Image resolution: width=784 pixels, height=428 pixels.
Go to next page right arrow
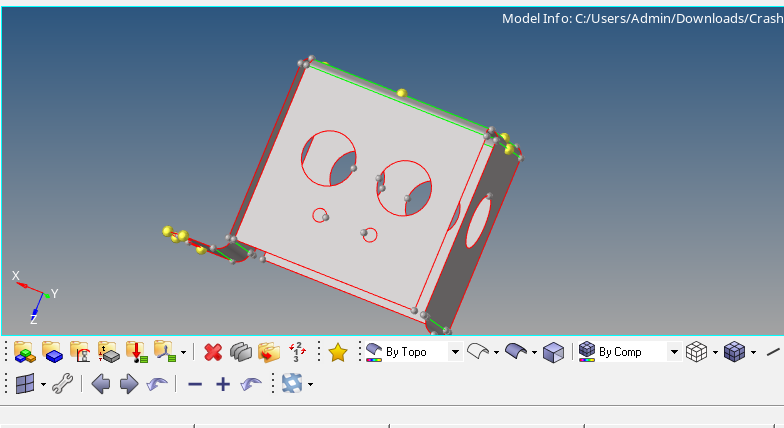[129, 384]
